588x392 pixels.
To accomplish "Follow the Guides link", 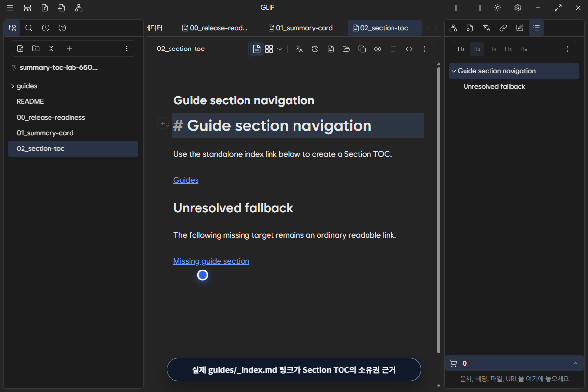I will pyautogui.click(x=186, y=180).
